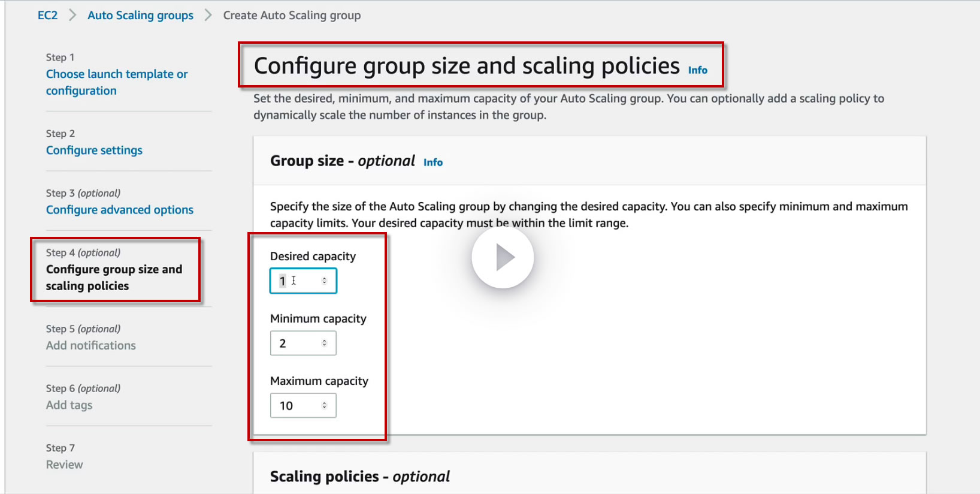The height and width of the screenshot is (494, 980).
Task: Use the Maximum capacity stepper arrows
Action: pos(325,405)
